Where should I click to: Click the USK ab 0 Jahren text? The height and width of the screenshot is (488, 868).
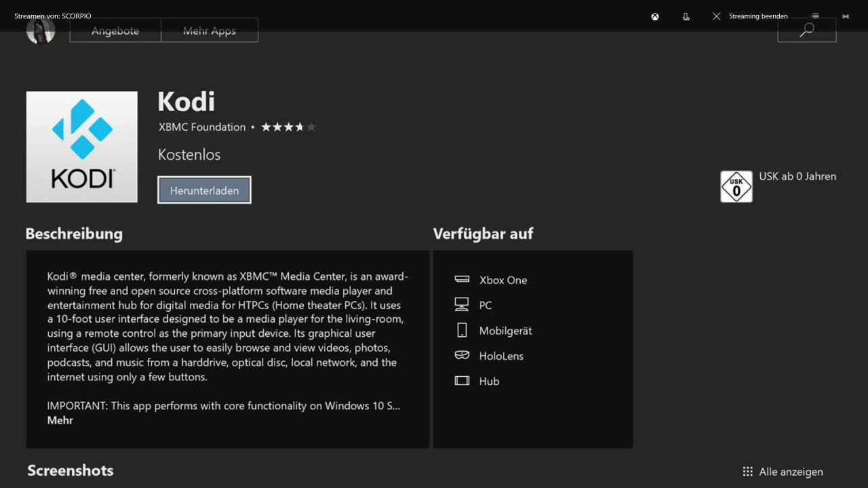click(797, 176)
